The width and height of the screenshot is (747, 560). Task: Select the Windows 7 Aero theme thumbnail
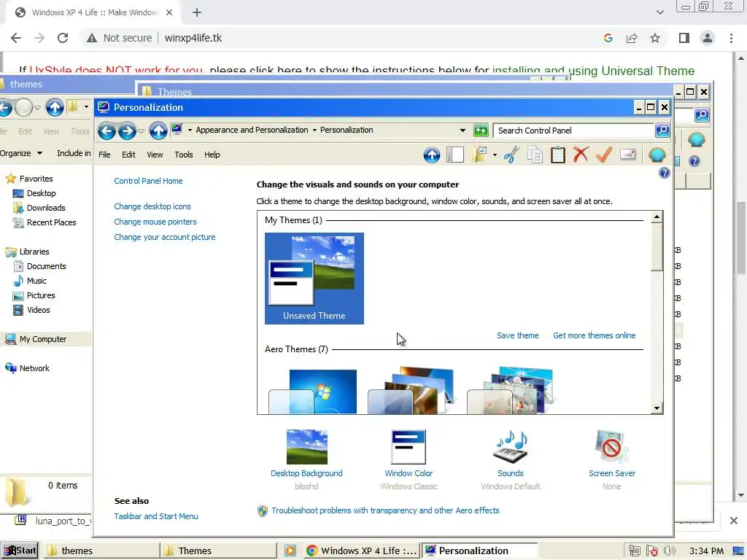pyautogui.click(x=313, y=392)
